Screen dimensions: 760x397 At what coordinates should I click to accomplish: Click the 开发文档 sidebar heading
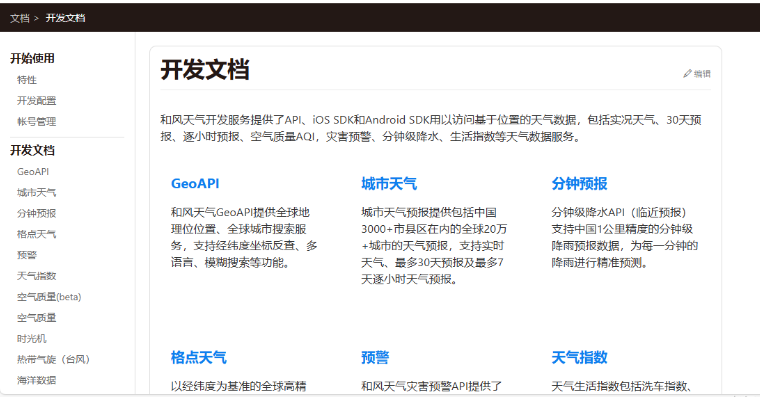click(x=32, y=150)
